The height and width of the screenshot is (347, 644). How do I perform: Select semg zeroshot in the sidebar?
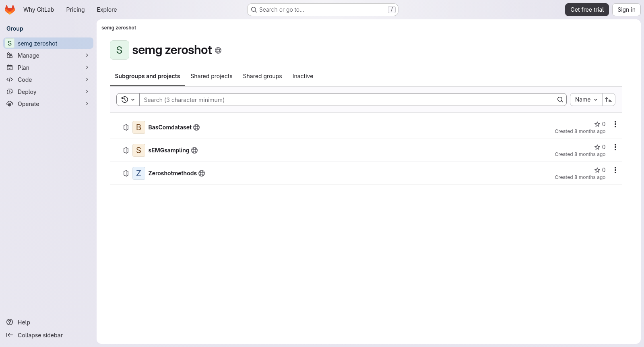tap(48, 43)
